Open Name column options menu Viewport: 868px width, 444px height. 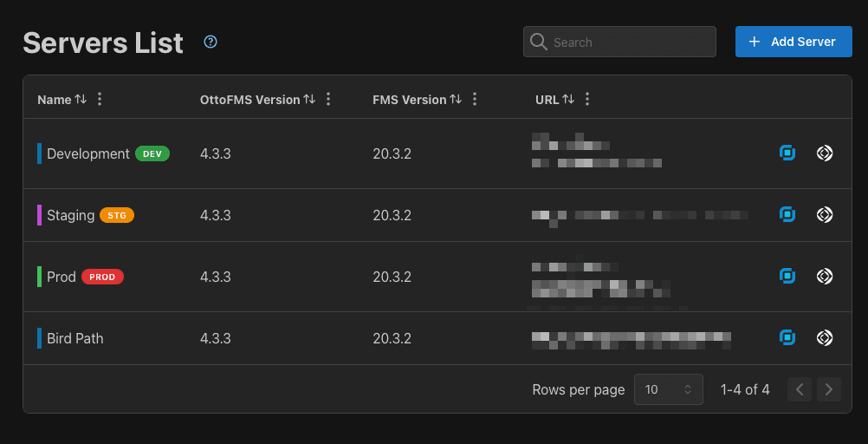point(100,100)
